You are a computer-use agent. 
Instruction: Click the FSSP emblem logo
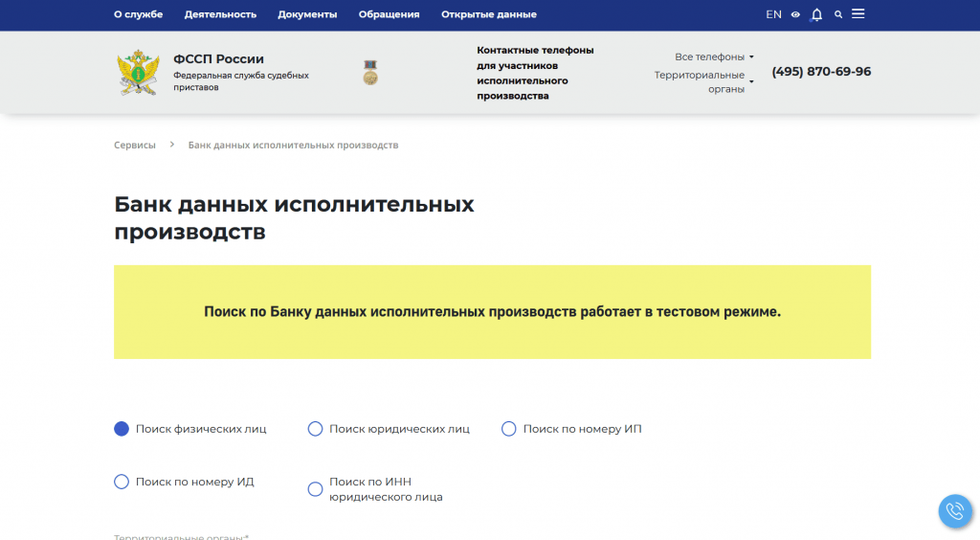coord(138,73)
